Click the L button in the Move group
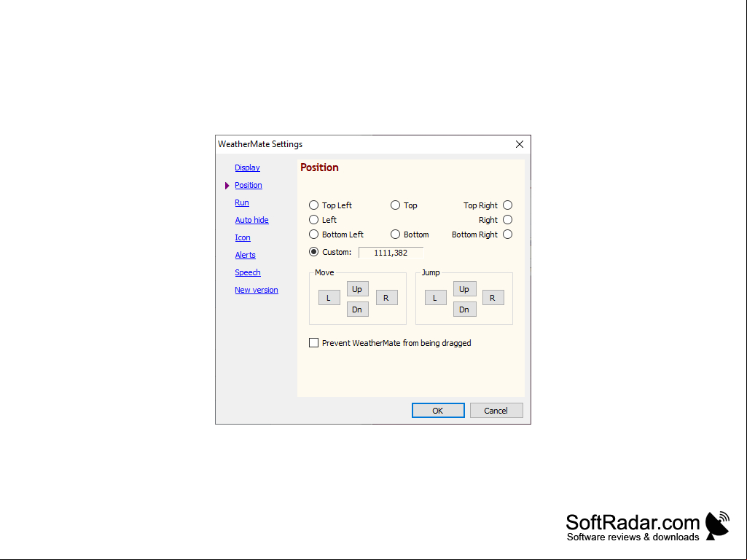The width and height of the screenshot is (747, 560). tap(329, 298)
